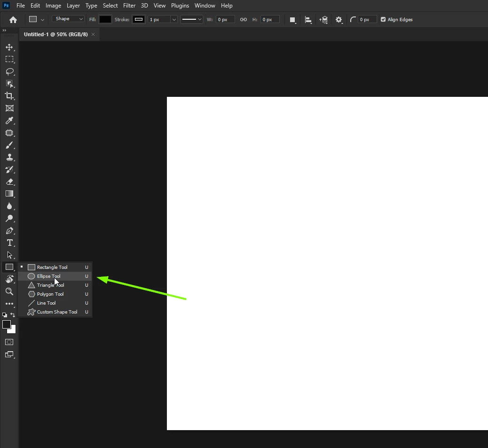Select the Pen tool
Viewport: 488px width, 448px height.
(9, 230)
